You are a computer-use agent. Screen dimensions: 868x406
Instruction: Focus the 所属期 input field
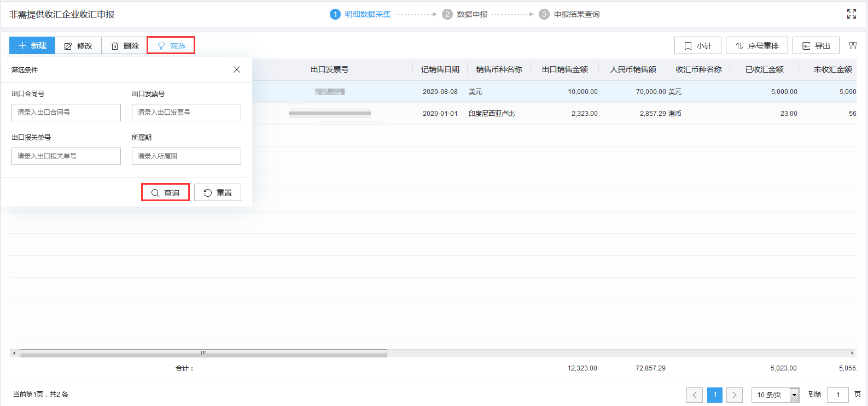[187, 156]
